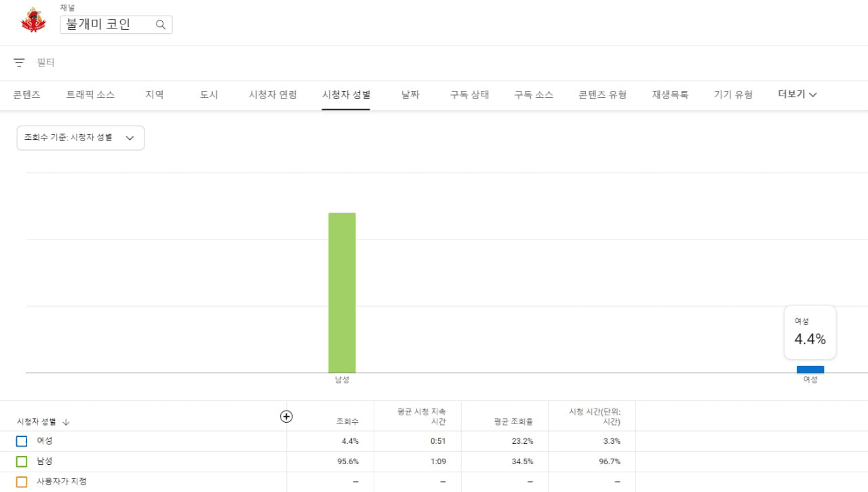Toggle the 남성 checkbox
This screenshot has height=492, width=868.
[22, 461]
